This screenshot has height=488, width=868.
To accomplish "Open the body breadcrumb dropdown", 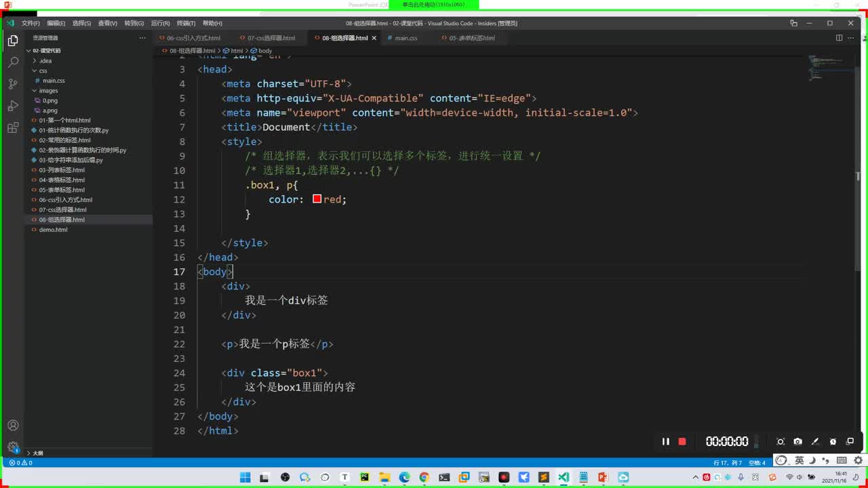I will [x=262, y=51].
